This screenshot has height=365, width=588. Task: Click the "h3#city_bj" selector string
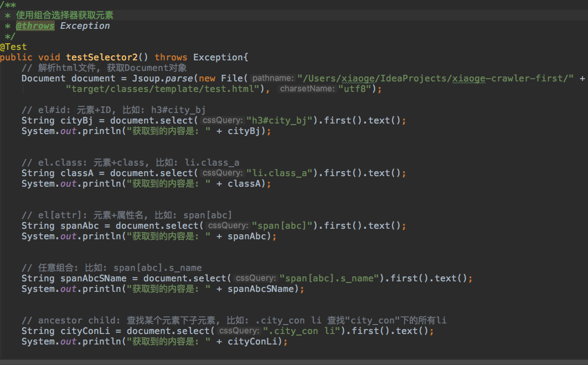tap(280, 120)
